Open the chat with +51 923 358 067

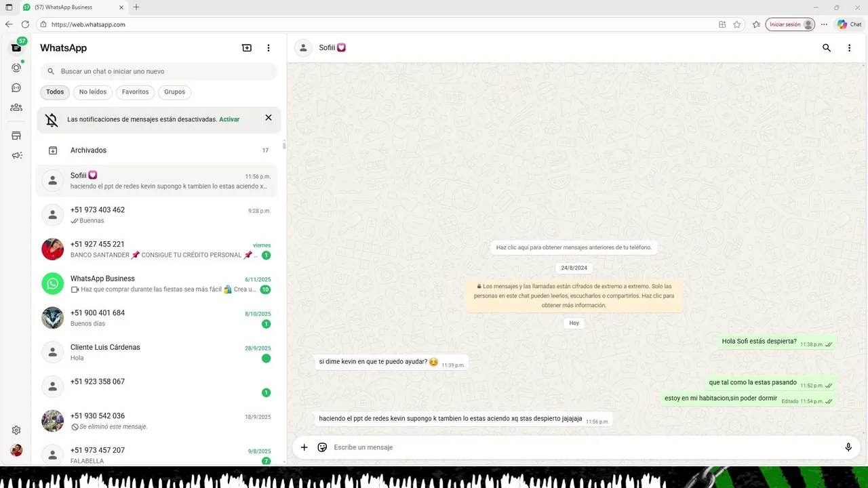coord(157,386)
